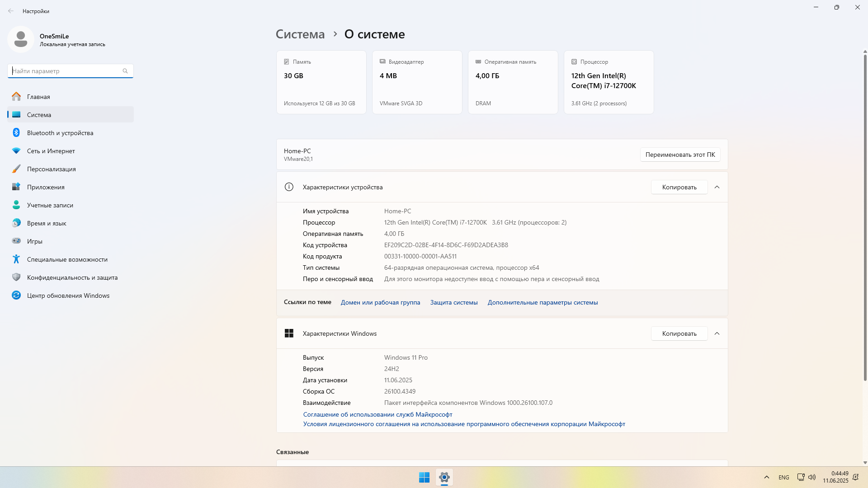
Task: Open Специальные возможности settings
Action: [66, 259]
